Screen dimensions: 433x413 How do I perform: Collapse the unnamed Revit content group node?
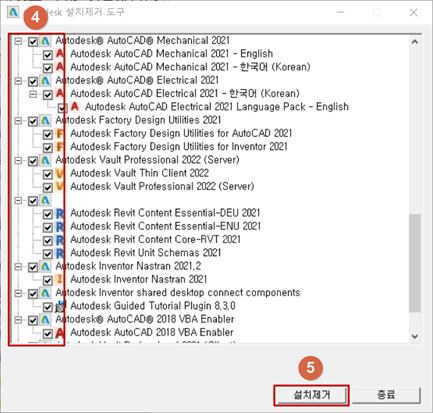pyautogui.click(x=18, y=200)
